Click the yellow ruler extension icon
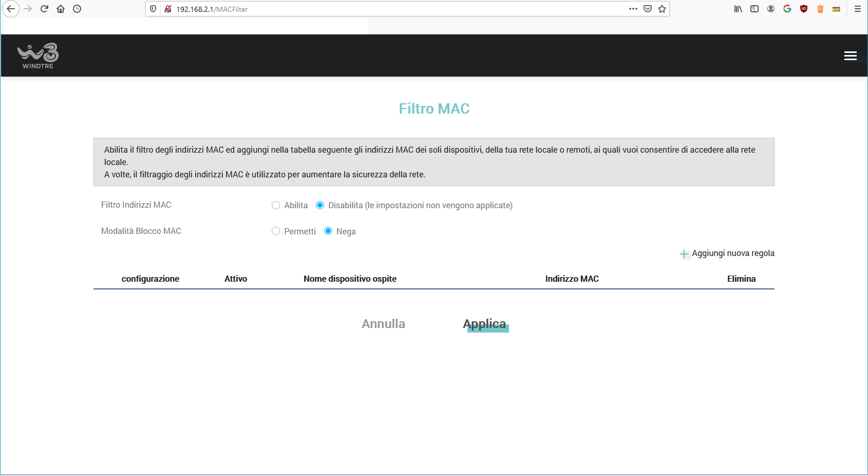Viewport: 868px width, 475px height. pos(836,9)
